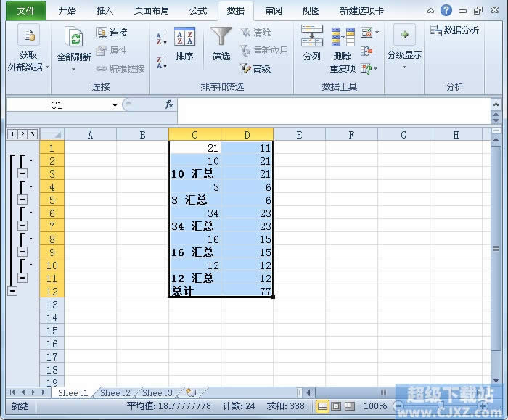Select cell D12 with value 77

(247, 291)
